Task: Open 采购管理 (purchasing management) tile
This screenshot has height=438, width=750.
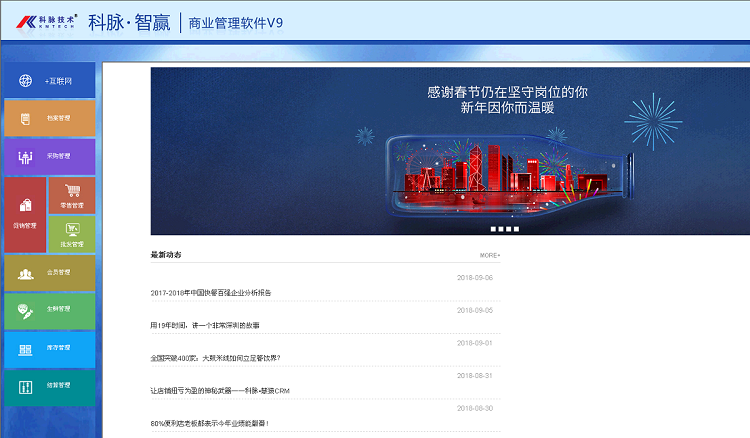Action: pyautogui.click(x=50, y=156)
